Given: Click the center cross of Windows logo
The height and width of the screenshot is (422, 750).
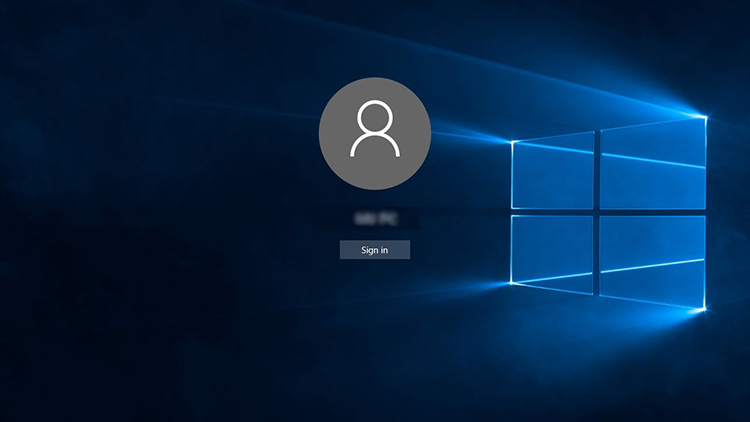Looking at the screenshot, I should [598, 211].
